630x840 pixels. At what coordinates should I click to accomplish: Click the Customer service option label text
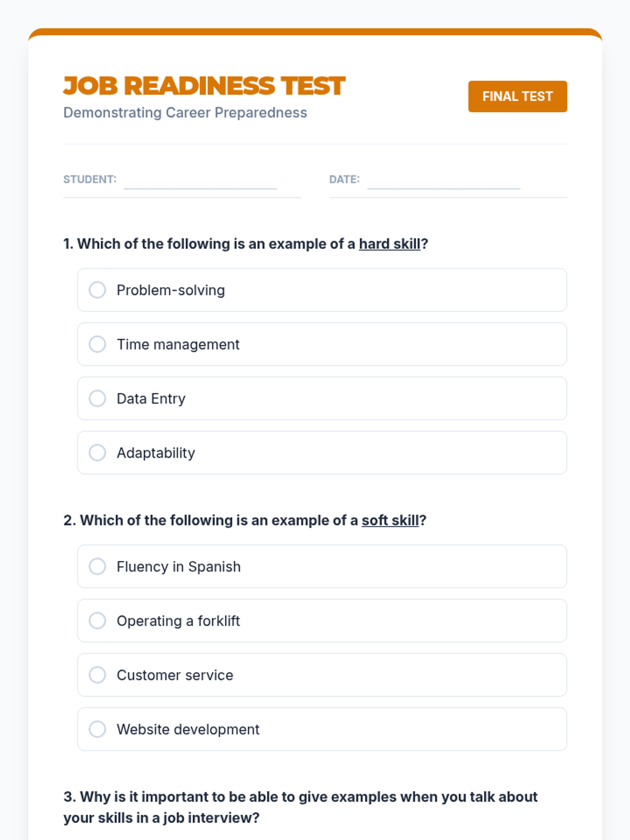pyautogui.click(x=175, y=675)
